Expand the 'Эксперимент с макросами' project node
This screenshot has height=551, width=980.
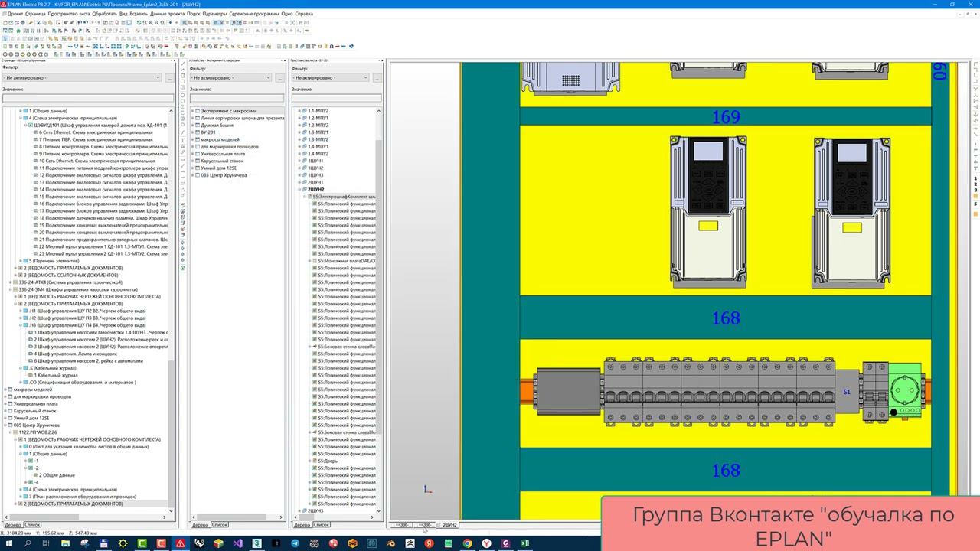click(192, 112)
